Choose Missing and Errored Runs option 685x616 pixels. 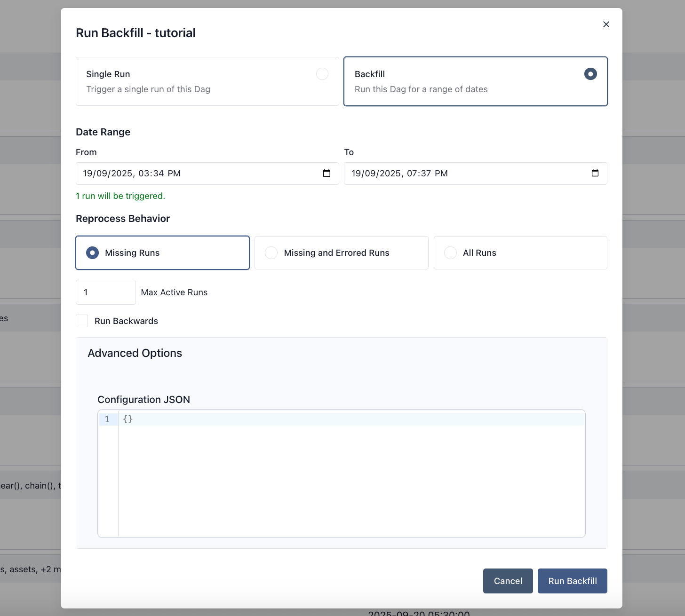tap(271, 253)
